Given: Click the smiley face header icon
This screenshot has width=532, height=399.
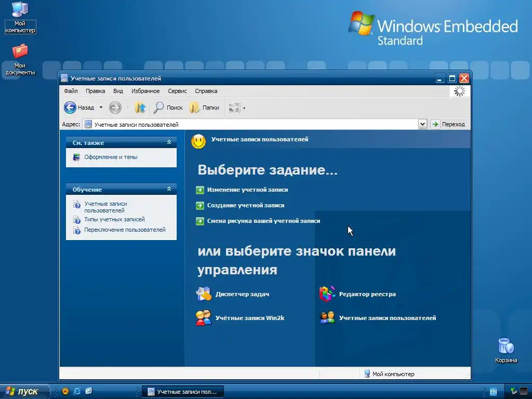Looking at the screenshot, I should click(198, 141).
